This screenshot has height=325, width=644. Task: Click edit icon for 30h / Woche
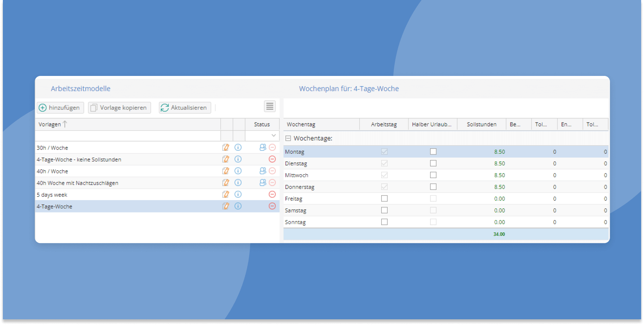point(226,148)
